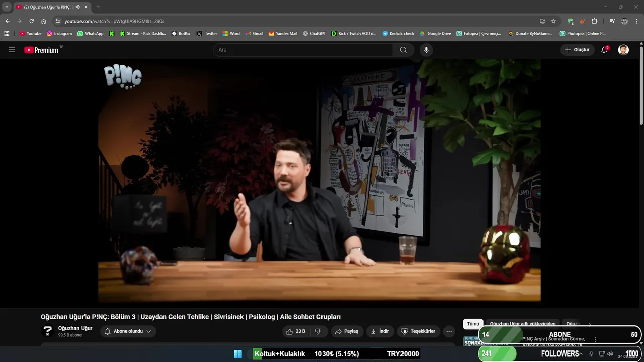This screenshot has width=644, height=362.
Task: Select Oğuzhan Uğur adlı yükleyiciden chip
Action: 523,324
